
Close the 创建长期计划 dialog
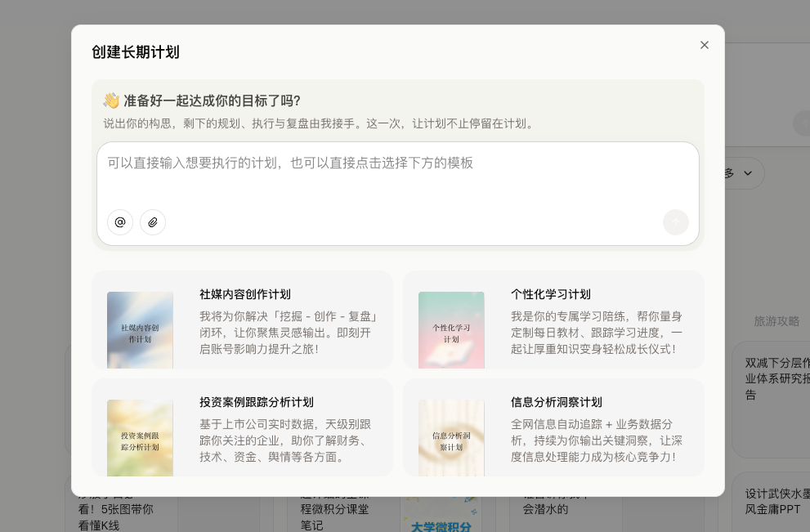[705, 45]
